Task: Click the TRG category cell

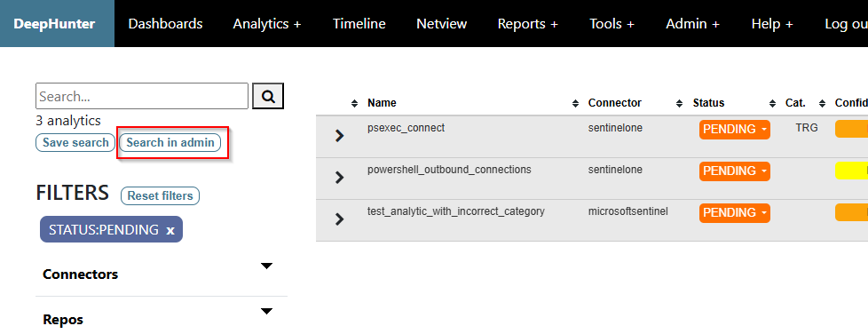Action: [x=807, y=128]
